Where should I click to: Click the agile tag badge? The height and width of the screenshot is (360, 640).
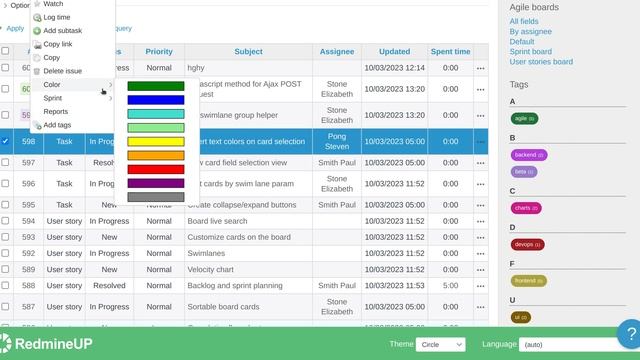(524, 119)
